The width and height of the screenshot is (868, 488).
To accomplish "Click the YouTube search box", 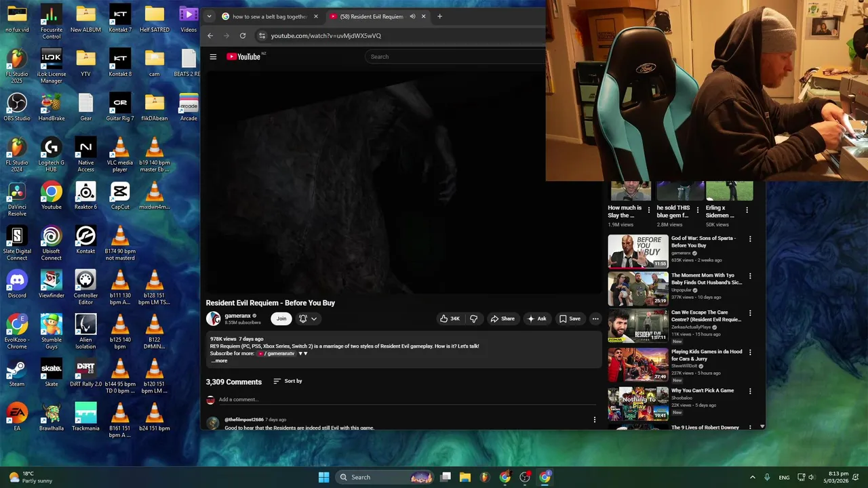I will pos(454,57).
